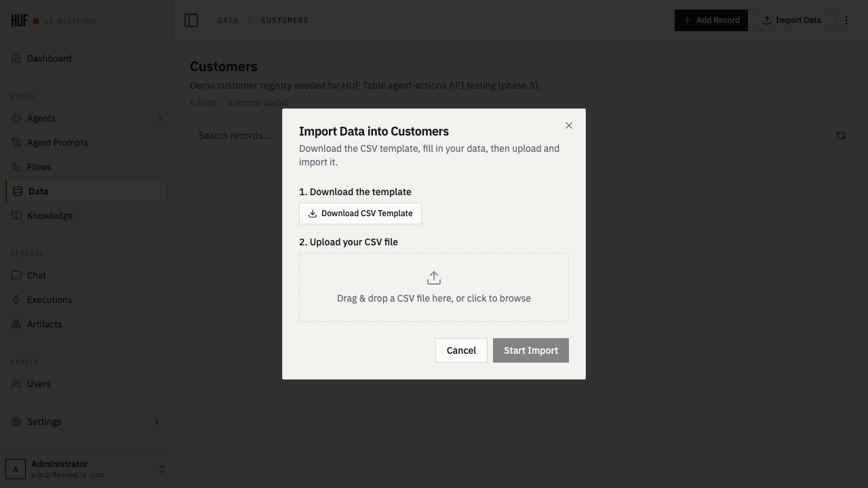Expand the Settings chevron
The width and height of the screenshot is (868, 488).
tap(157, 422)
